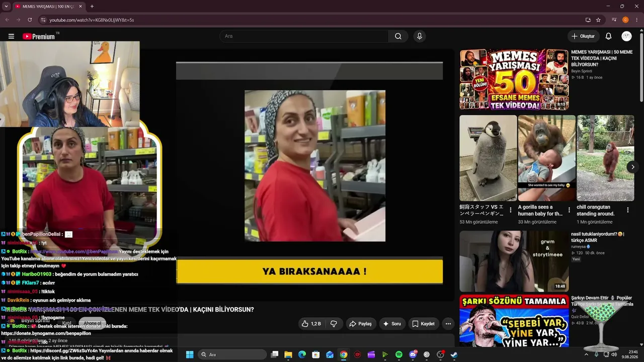
Task: Click the YouTube search field labeled Ara
Action: 304,36
